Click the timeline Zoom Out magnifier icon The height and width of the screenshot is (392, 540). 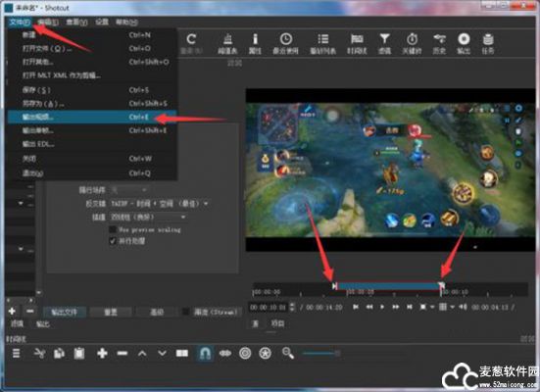pos(288,353)
